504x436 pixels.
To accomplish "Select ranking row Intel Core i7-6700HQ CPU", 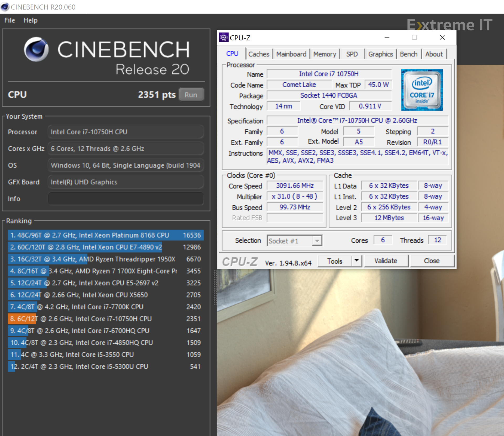I will coord(106,331).
